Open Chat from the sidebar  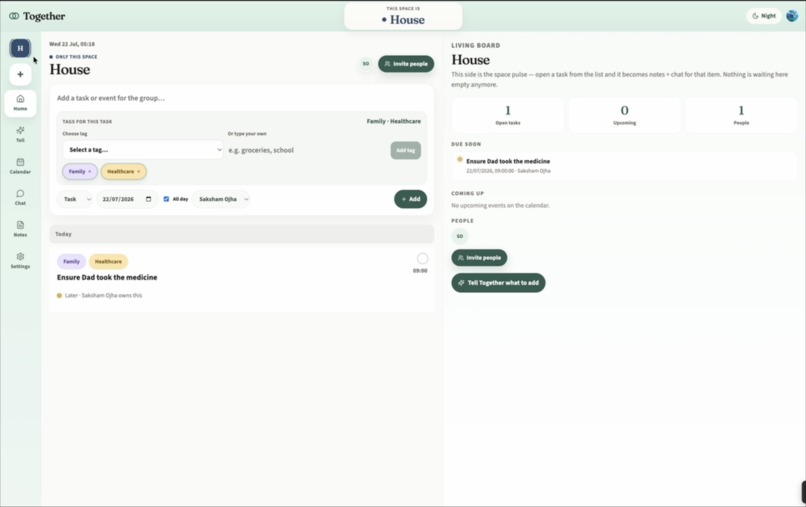point(20,197)
